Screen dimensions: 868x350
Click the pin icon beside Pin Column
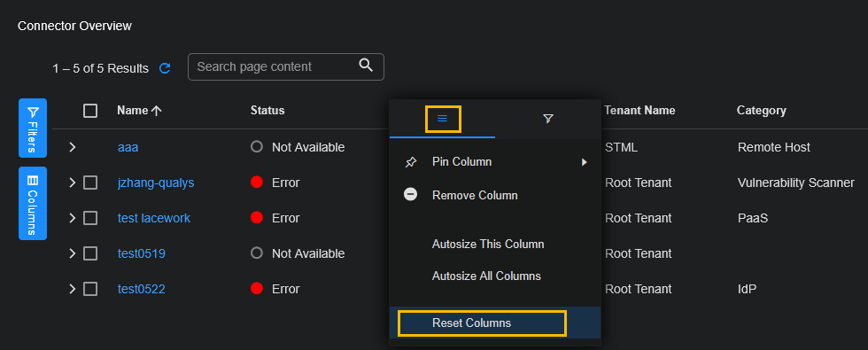[x=411, y=162]
